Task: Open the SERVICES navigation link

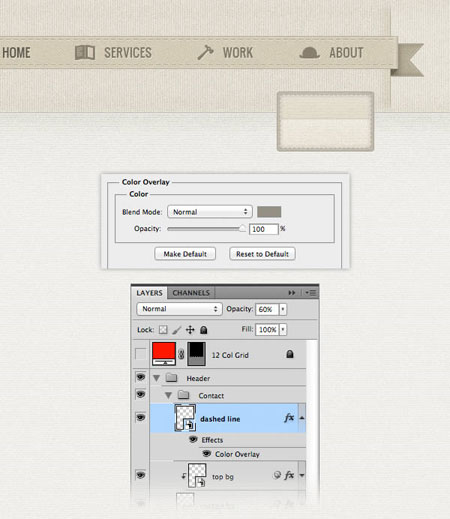Action: [128, 53]
